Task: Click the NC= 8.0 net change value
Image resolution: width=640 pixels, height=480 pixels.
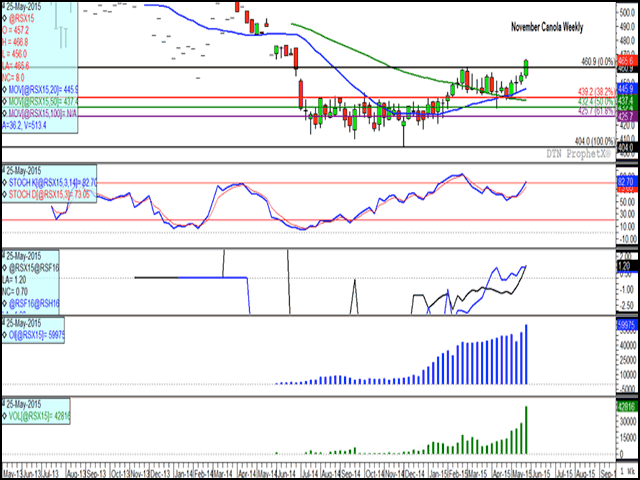Action: 14,77
